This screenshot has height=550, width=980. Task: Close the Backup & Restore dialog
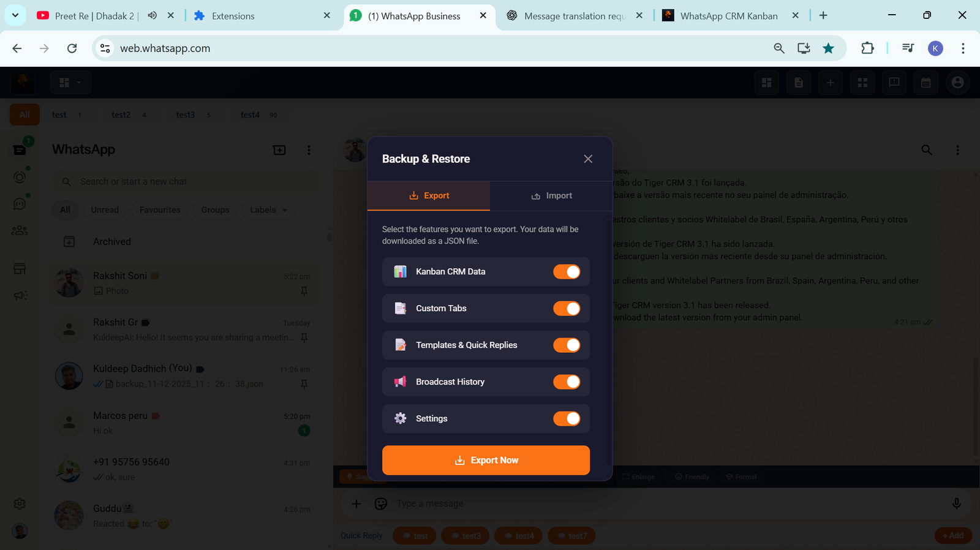(588, 159)
